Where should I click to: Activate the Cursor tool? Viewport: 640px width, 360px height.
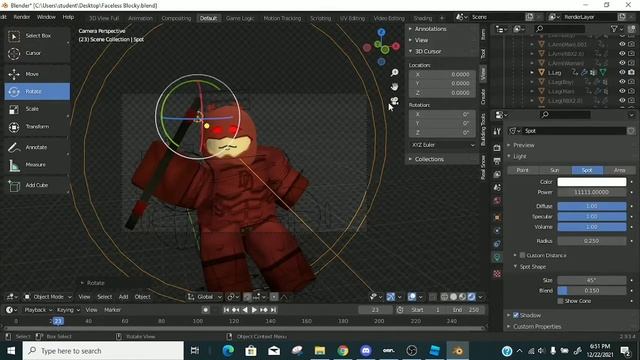[x=37, y=53]
